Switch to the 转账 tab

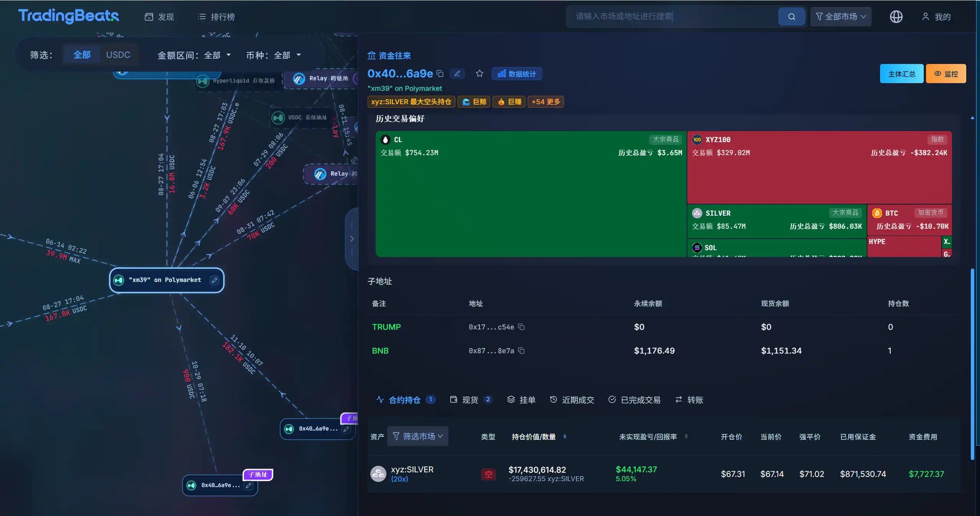click(x=689, y=400)
